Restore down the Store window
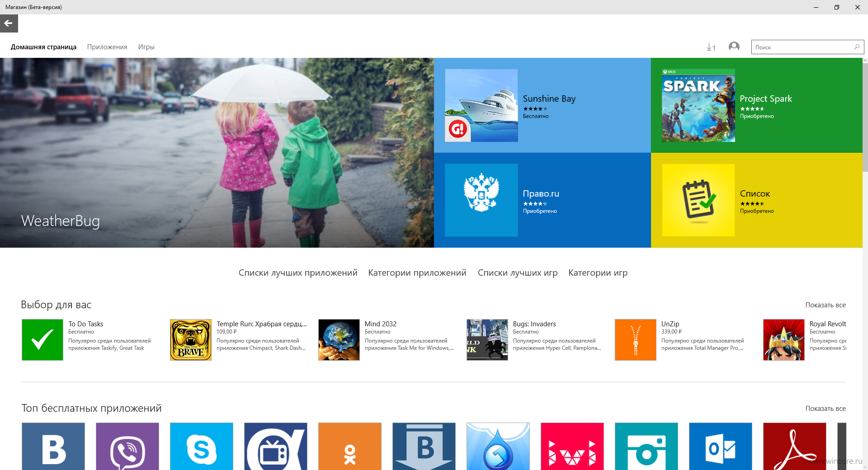868x470 pixels. point(837,7)
